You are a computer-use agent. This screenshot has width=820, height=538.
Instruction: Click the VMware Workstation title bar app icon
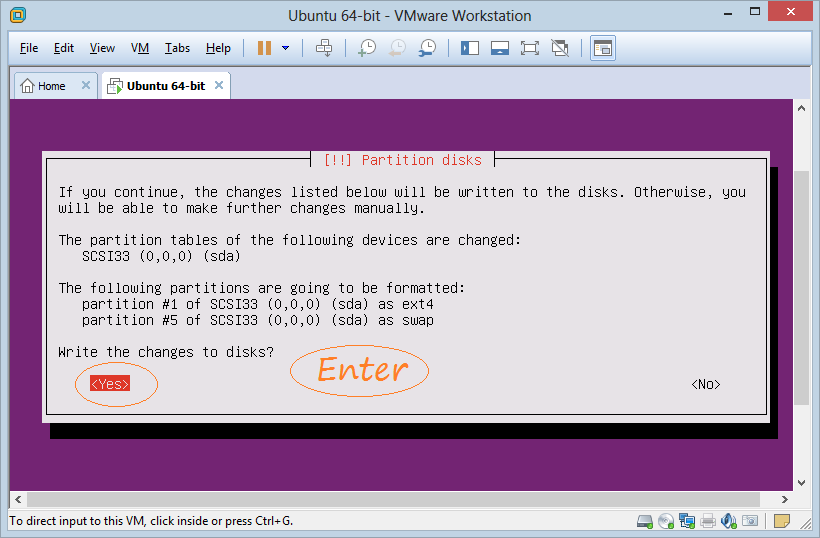(x=18, y=15)
